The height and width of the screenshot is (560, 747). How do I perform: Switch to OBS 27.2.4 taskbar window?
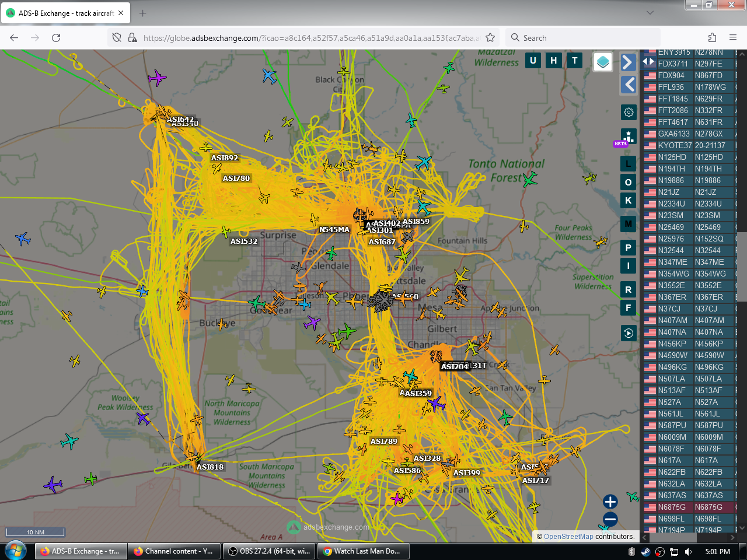click(270, 551)
